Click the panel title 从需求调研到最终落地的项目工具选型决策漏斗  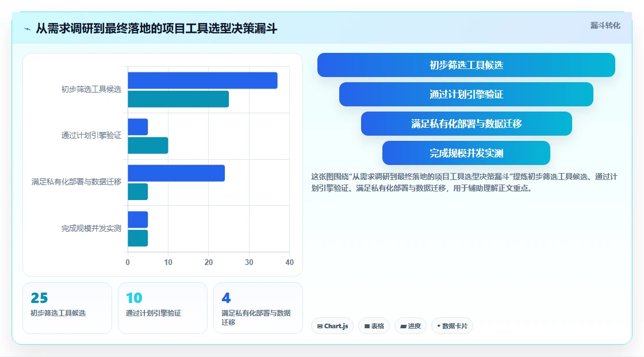pos(156,28)
